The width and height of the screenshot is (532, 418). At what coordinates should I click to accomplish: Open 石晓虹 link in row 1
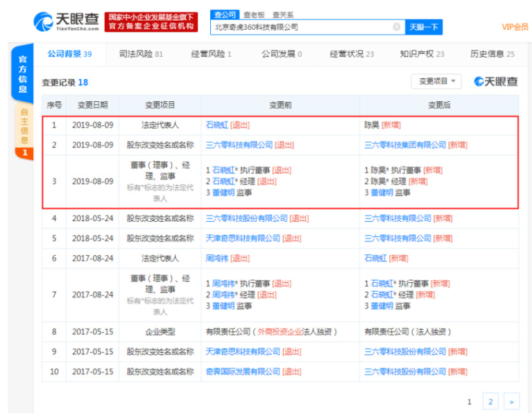point(217,125)
